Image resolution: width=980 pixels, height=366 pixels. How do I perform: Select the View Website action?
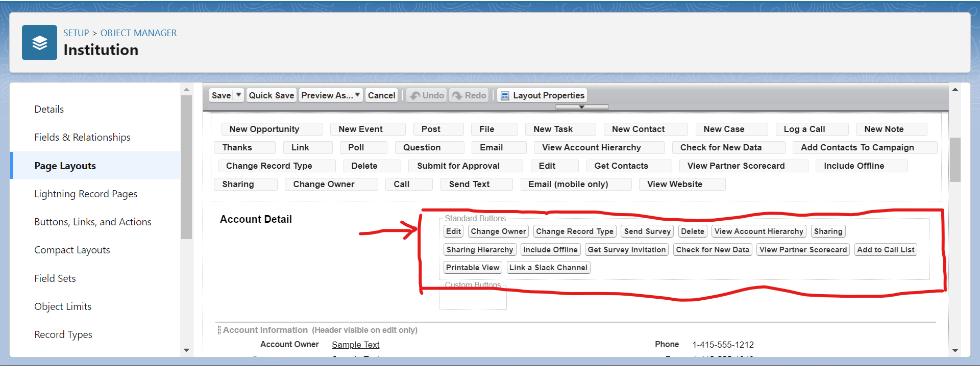click(x=682, y=184)
